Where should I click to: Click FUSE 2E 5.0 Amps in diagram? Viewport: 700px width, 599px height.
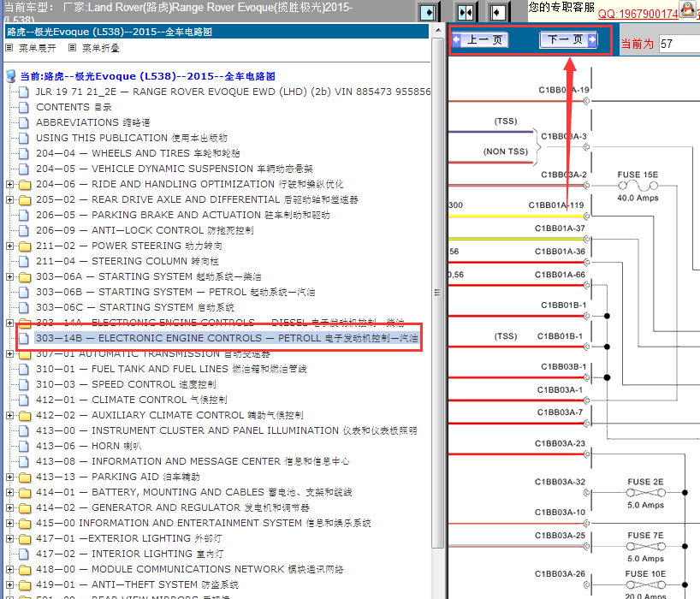click(x=645, y=493)
